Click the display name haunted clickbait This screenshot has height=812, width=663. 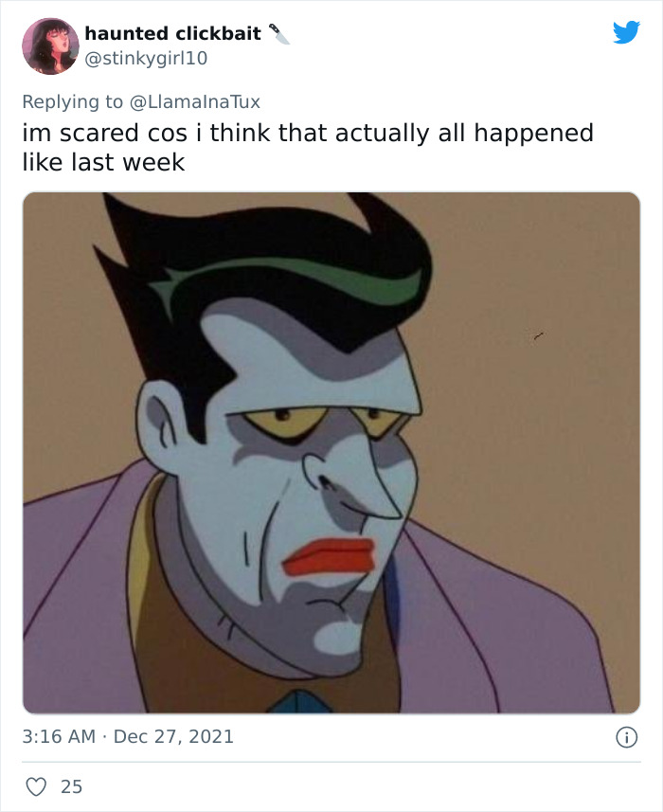click(173, 34)
